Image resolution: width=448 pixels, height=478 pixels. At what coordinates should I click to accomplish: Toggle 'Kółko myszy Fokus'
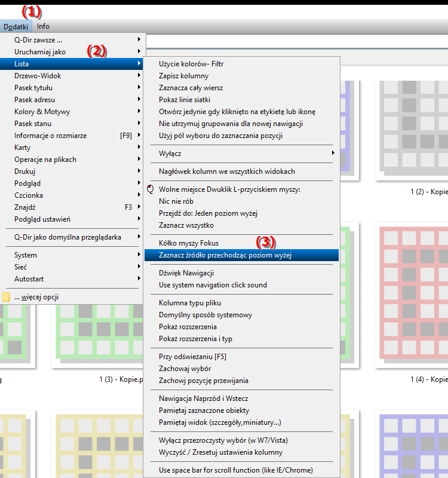pyautogui.click(x=241, y=243)
